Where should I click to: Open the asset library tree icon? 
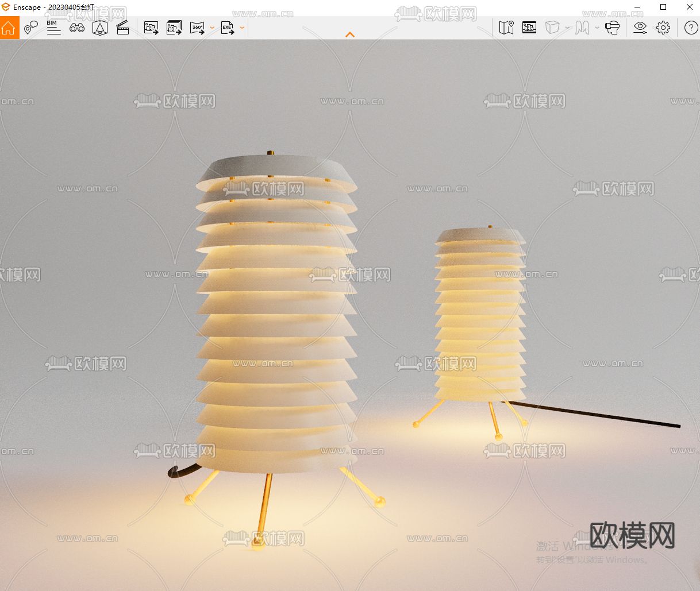click(100, 28)
